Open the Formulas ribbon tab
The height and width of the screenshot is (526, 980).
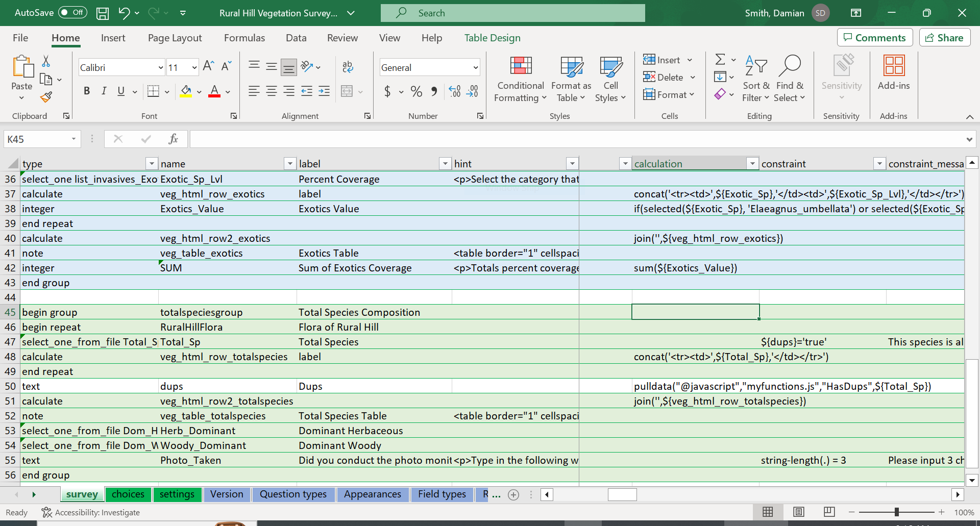[244, 38]
